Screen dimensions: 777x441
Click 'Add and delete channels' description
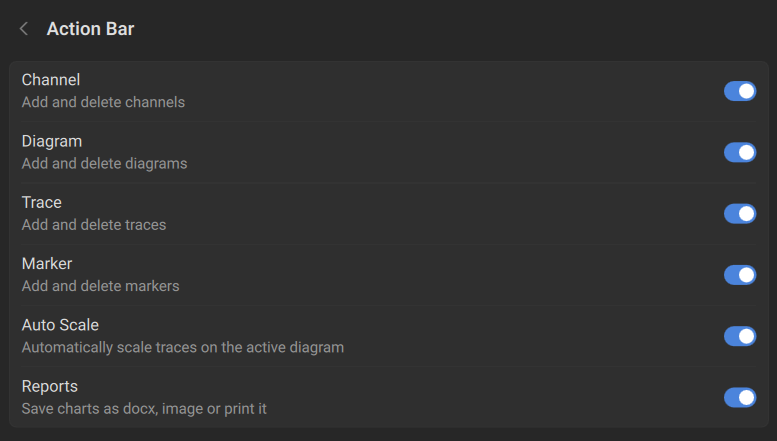click(x=103, y=102)
